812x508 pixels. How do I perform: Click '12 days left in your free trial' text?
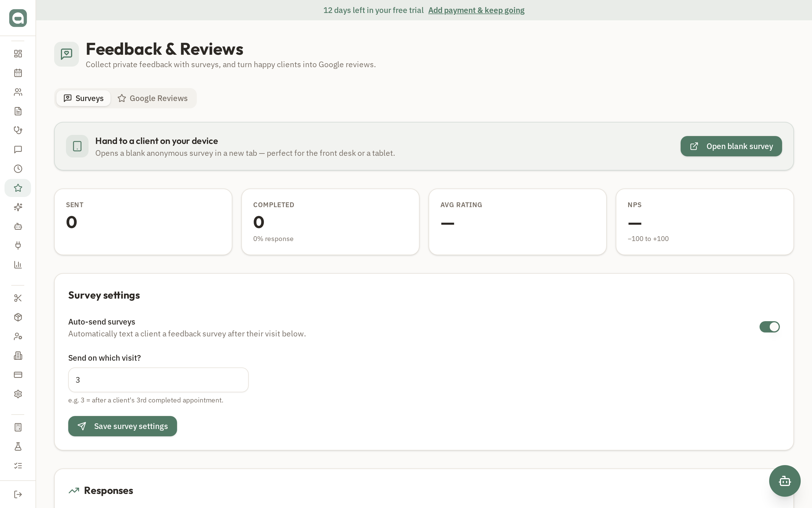(x=374, y=10)
